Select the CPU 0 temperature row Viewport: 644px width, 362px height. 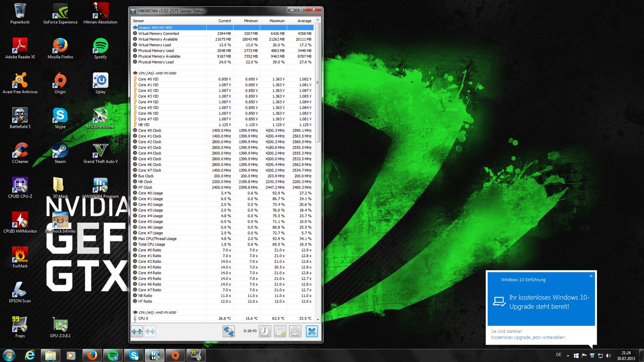[x=222, y=319]
